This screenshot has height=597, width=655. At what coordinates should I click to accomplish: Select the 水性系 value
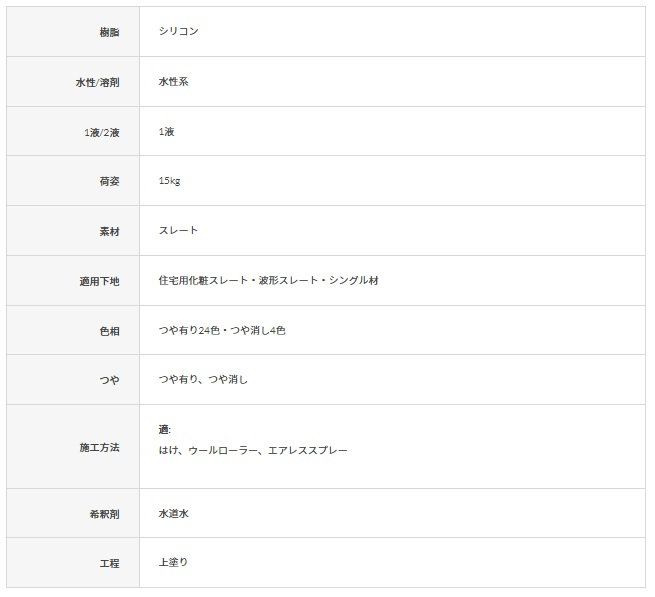click(x=173, y=81)
